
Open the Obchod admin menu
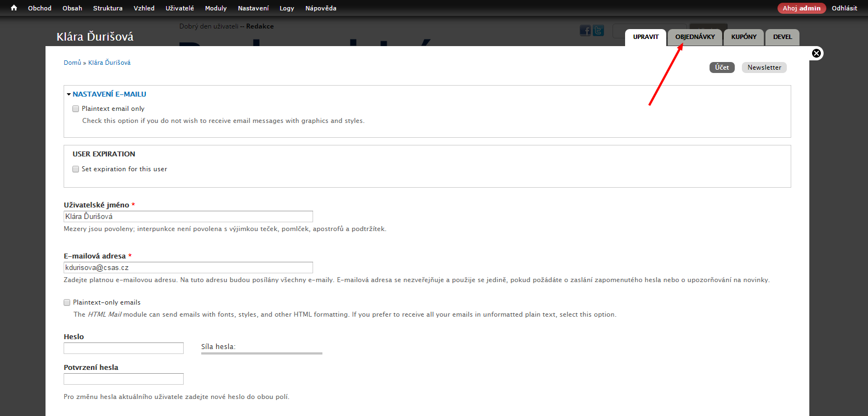[x=39, y=8]
